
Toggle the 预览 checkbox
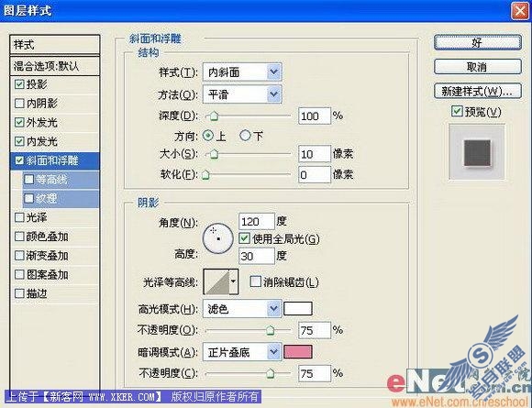pyautogui.click(x=457, y=111)
